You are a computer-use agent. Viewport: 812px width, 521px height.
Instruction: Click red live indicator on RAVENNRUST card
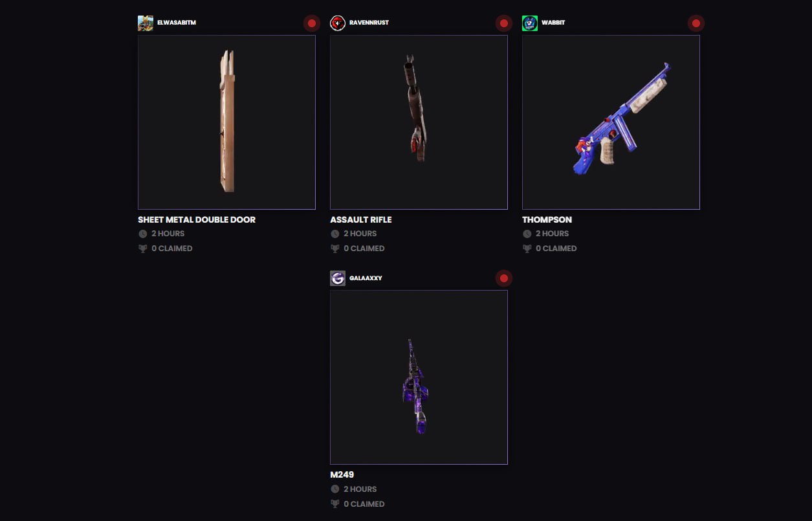pyautogui.click(x=504, y=23)
